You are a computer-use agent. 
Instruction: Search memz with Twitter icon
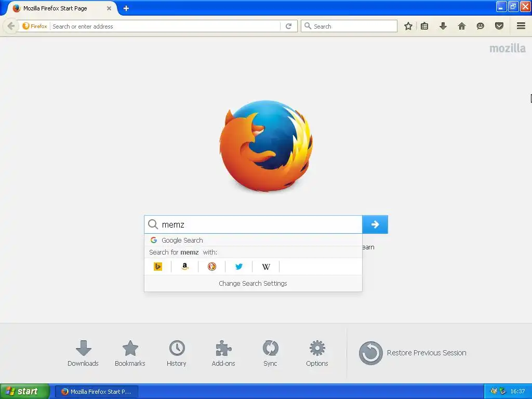[x=239, y=267]
